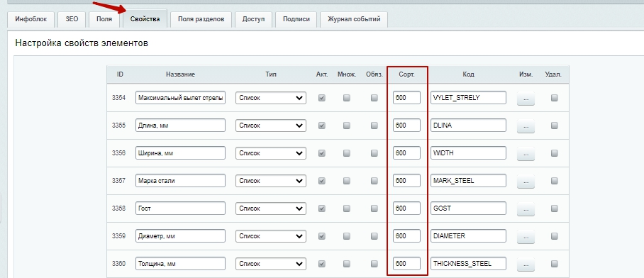Screen dimensions: 644x278
Task: Open type dropdown for THICKNESS_STEEL row
Action: [x=271, y=264]
